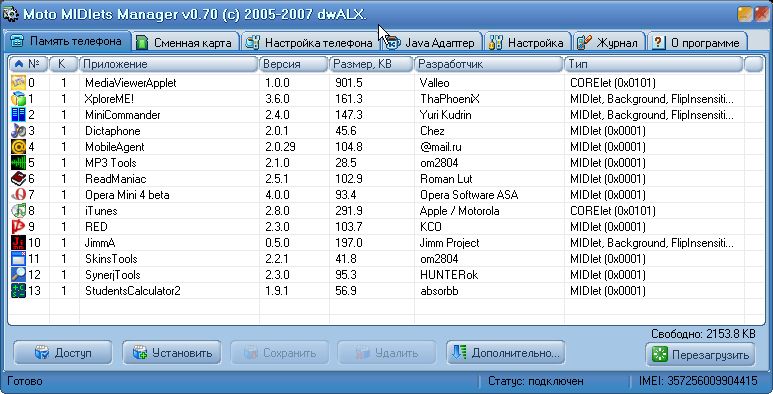This screenshot has height=394, width=773.
Task: Click the Перезагрузить button
Action: 700,355
